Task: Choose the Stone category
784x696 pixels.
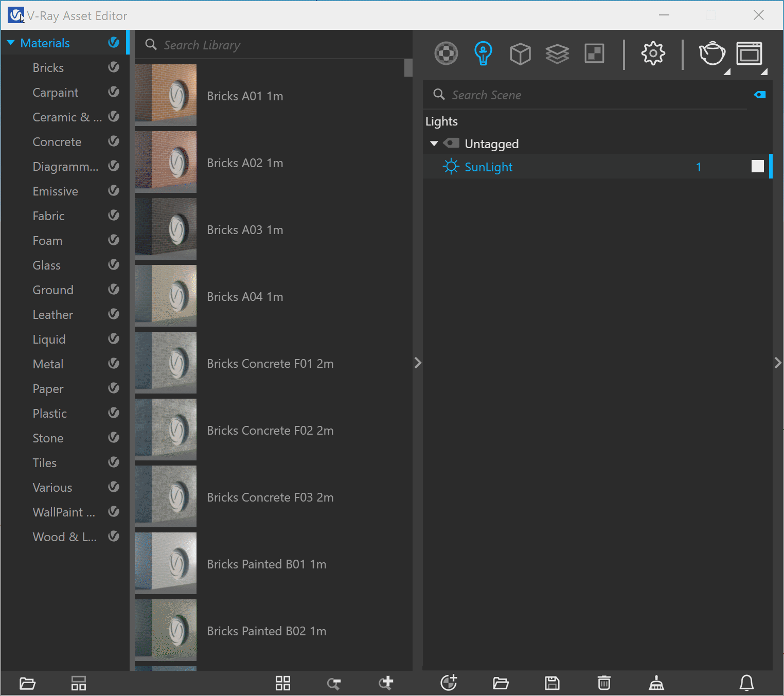Action: tap(48, 438)
